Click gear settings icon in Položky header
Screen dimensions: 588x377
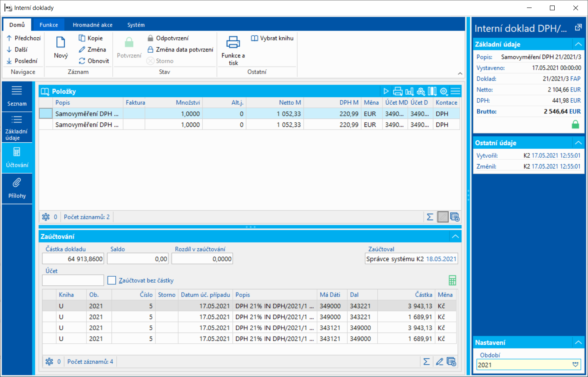click(444, 92)
